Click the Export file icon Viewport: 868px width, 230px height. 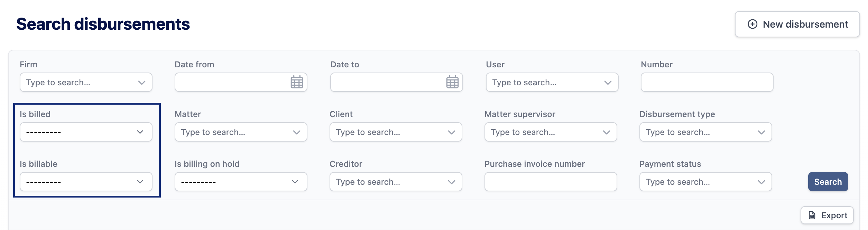click(x=812, y=215)
